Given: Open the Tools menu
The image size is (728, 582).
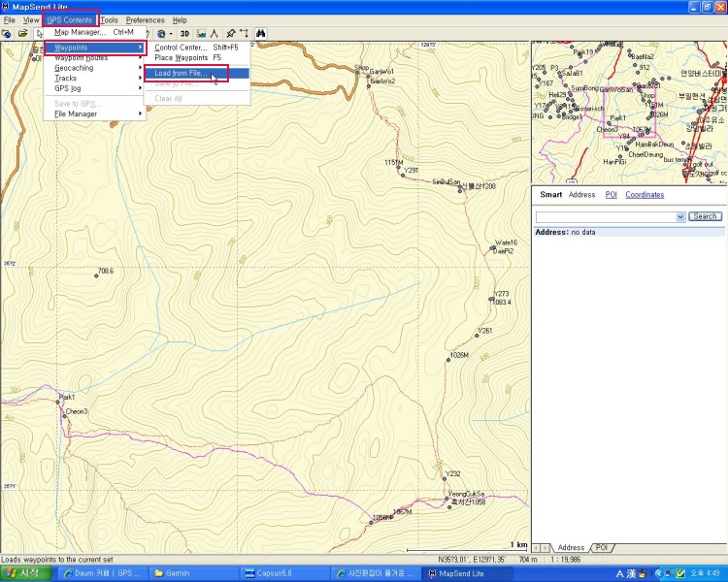Looking at the screenshot, I should point(109,20).
